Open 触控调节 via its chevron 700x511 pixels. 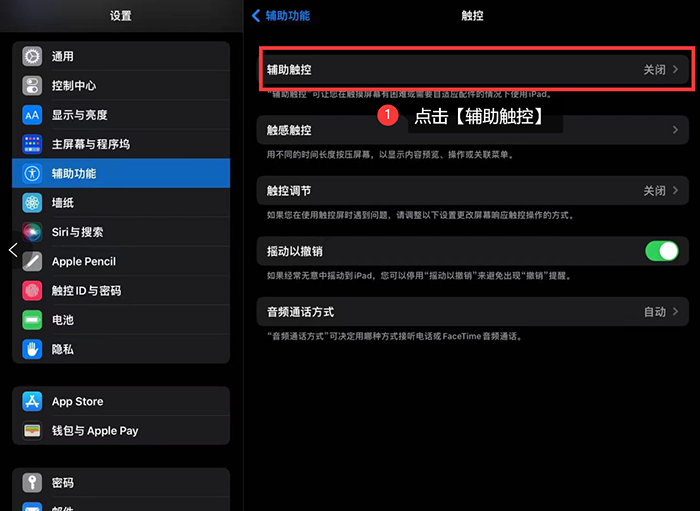point(675,191)
